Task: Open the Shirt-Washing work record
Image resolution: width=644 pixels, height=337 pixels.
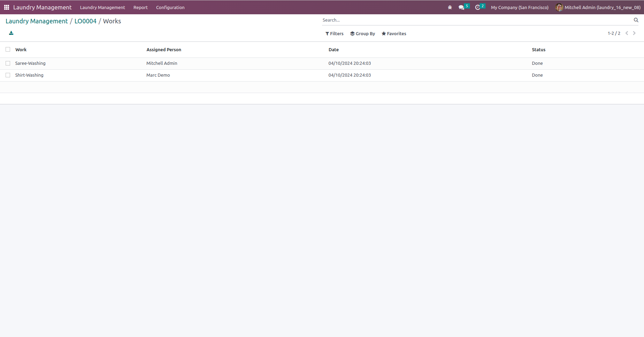Action: (x=29, y=75)
